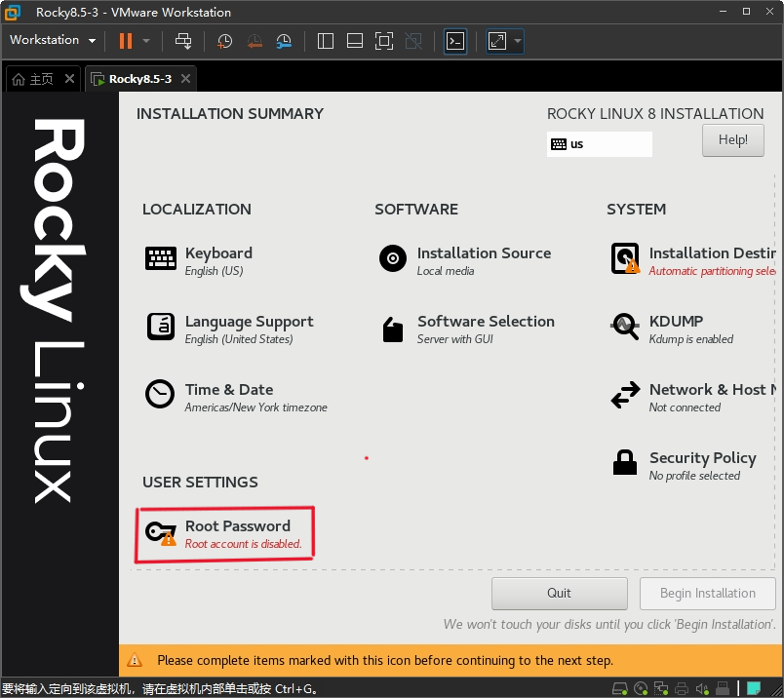Click the 'English (United States)' text
The image size is (784, 698).
click(x=239, y=339)
